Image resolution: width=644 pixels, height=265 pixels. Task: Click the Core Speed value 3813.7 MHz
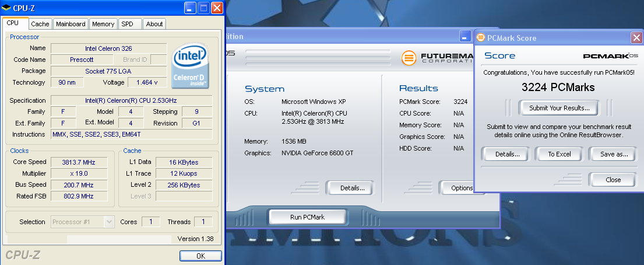79,162
